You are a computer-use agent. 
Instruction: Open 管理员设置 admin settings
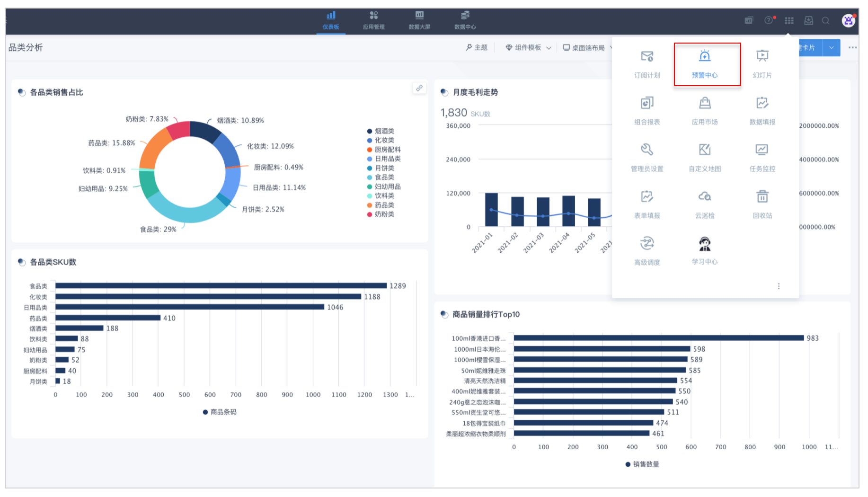pyautogui.click(x=647, y=158)
